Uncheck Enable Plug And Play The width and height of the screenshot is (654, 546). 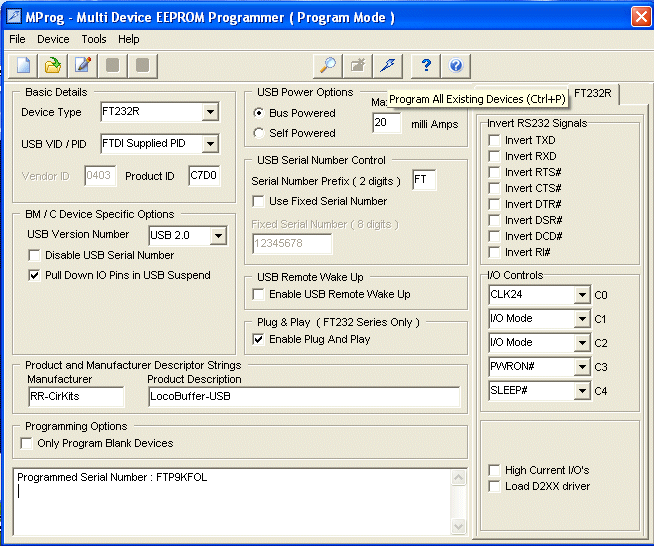point(259,340)
